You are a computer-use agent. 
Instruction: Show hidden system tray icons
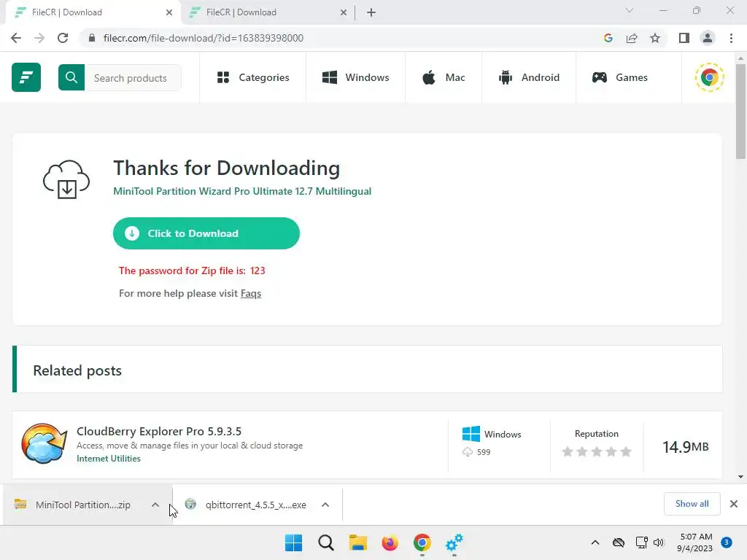(x=595, y=542)
